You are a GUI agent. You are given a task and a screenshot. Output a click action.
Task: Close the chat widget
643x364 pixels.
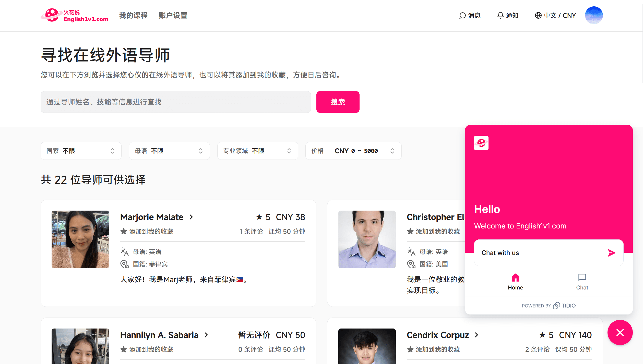620,332
